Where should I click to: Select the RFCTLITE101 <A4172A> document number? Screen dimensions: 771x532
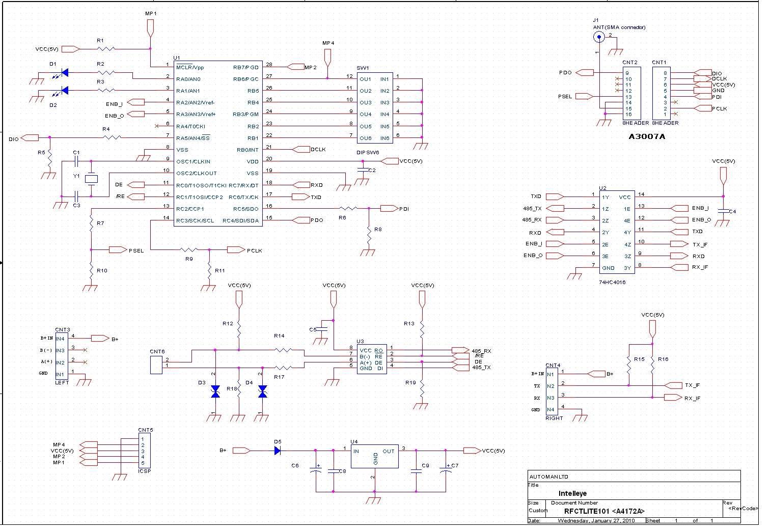click(604, 511)
